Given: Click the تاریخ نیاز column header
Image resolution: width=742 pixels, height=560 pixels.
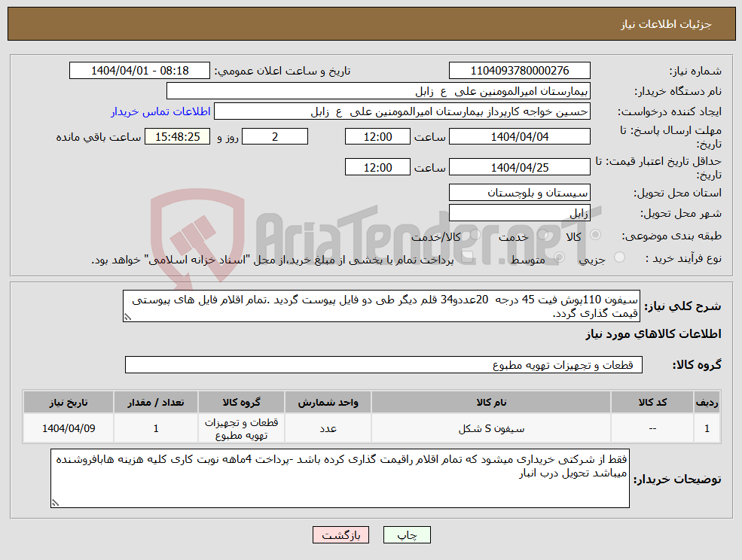Looking at the screenshot, I should click(x=69, y=402).
